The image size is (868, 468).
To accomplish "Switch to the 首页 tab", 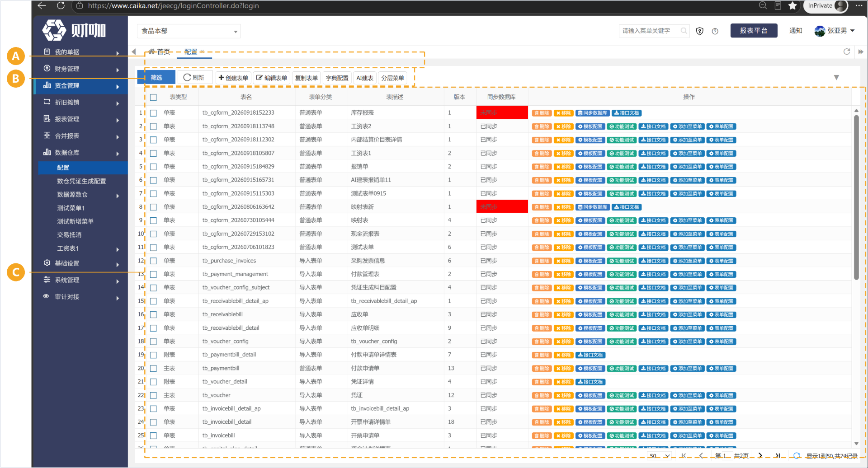I will [160, 51].
